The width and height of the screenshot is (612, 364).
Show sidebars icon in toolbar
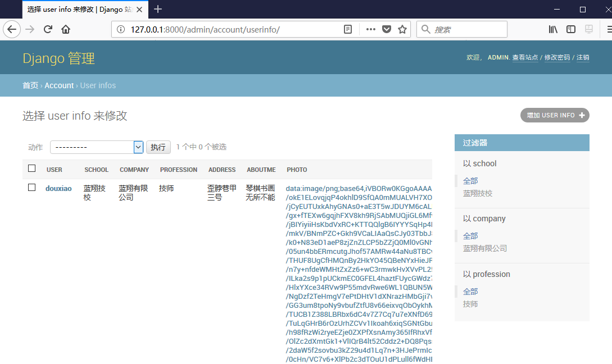click(x=571, y=29)
